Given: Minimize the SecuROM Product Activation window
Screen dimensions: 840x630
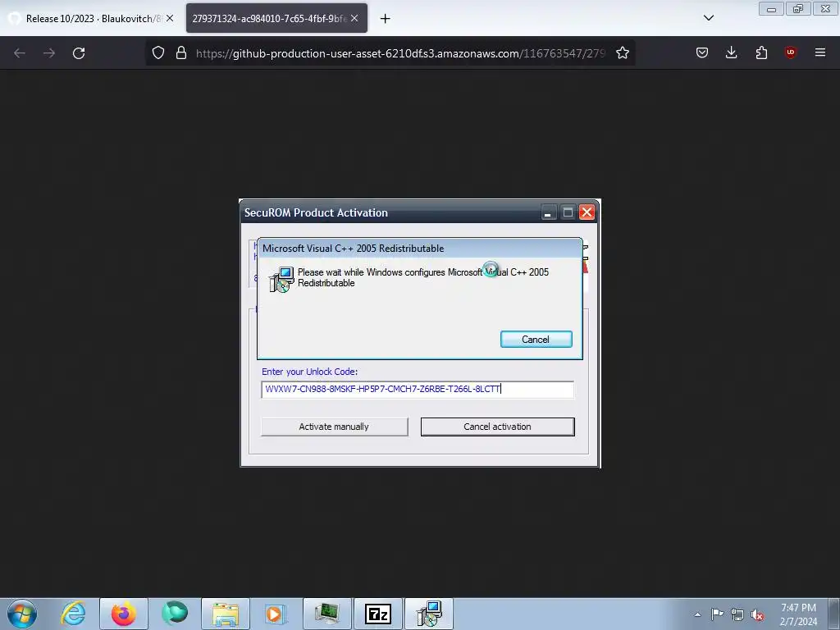Looking at the screenshot, I should (547, 212).
